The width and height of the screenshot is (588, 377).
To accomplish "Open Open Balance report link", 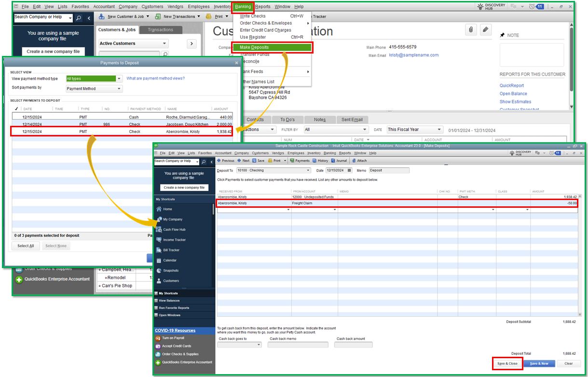I will point(513,94).
